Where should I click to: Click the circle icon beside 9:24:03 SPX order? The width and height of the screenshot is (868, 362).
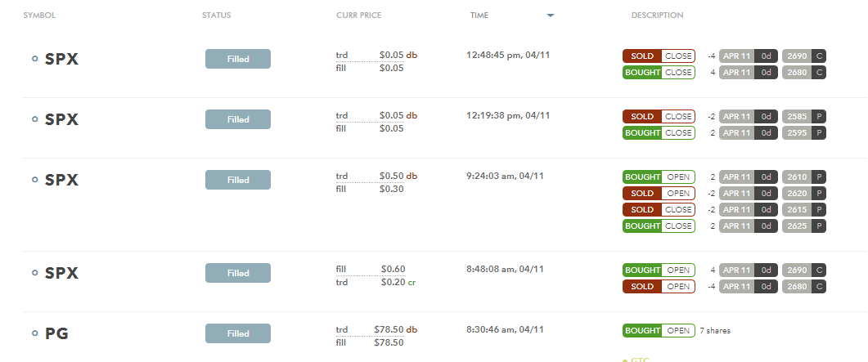(35, 180)
